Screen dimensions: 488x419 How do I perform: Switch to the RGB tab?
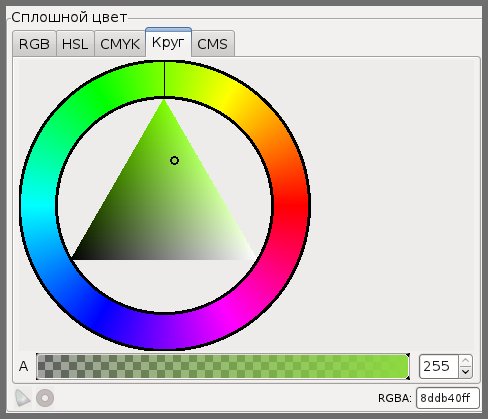34,44
